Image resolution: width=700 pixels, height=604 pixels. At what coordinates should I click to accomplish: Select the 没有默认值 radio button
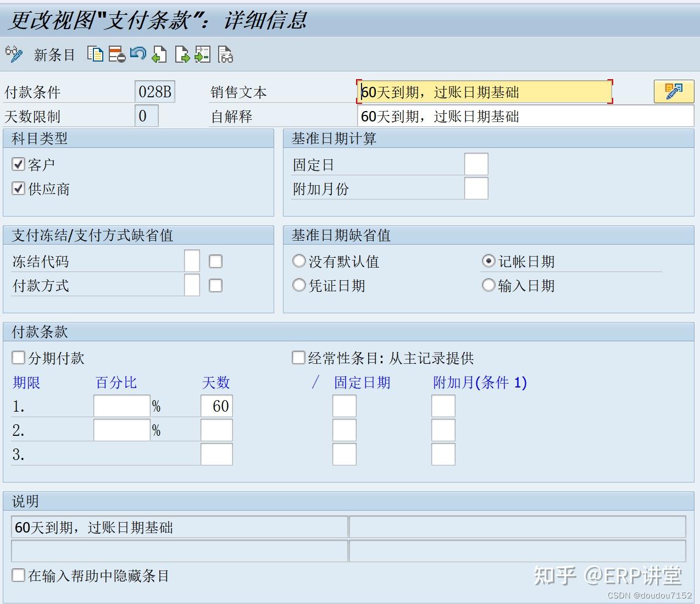coord(299,261)
